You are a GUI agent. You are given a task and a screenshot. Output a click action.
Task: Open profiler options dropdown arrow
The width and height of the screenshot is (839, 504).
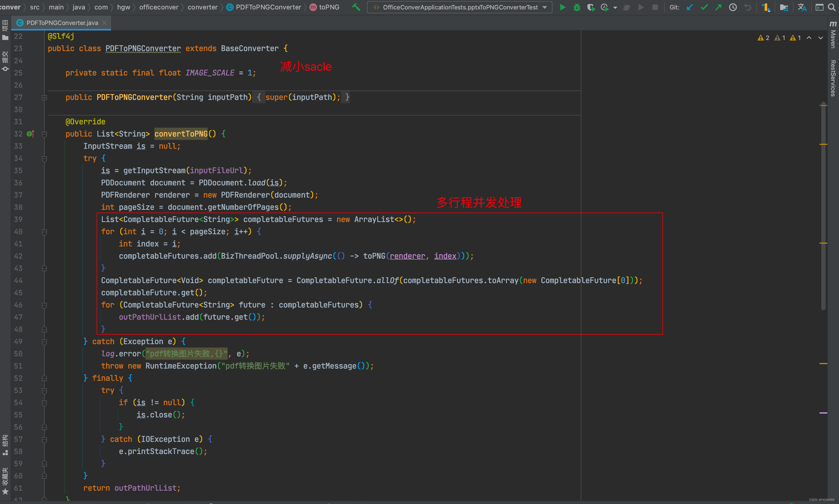[x=615, y=7]
